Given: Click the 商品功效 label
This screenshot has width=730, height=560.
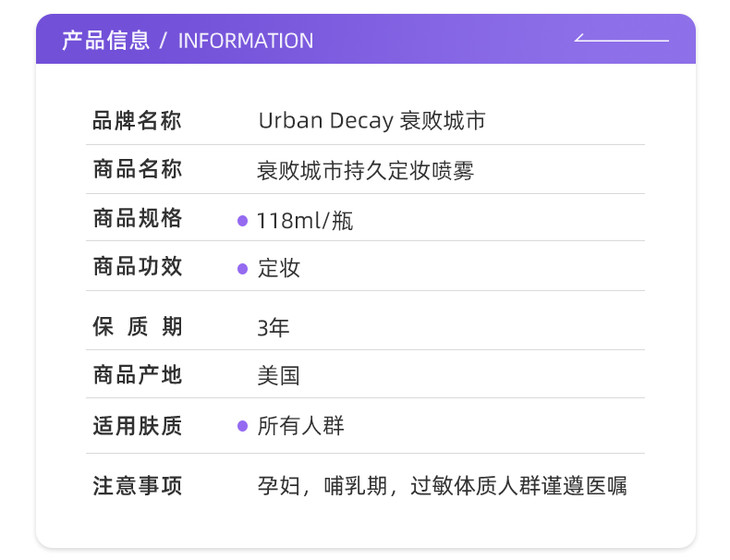Looking at the screenshot, I should [x=137, y=266].
